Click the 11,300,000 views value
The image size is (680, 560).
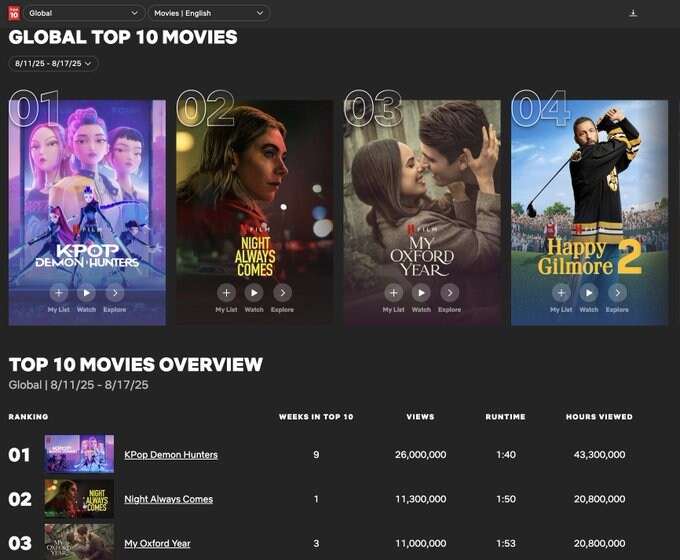point(421,499)
